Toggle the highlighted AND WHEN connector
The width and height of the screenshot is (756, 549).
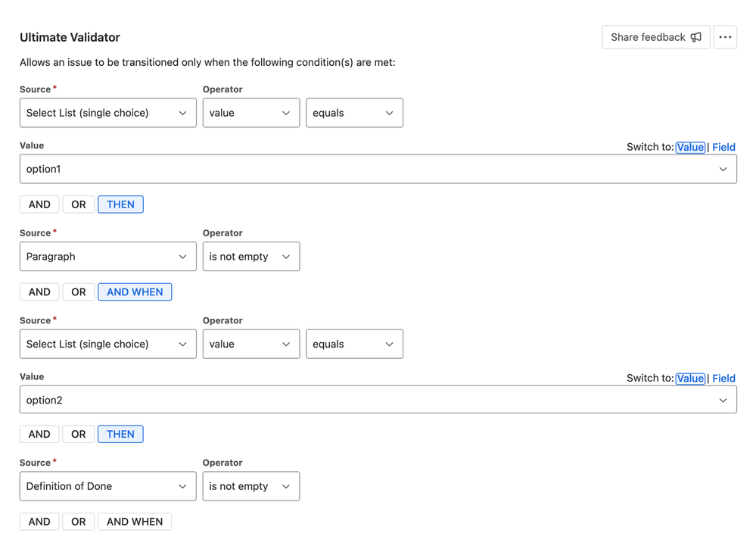135,292
